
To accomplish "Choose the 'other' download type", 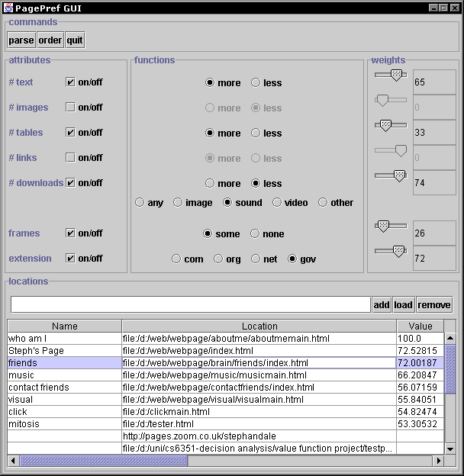I will click(x=323, y=202).
